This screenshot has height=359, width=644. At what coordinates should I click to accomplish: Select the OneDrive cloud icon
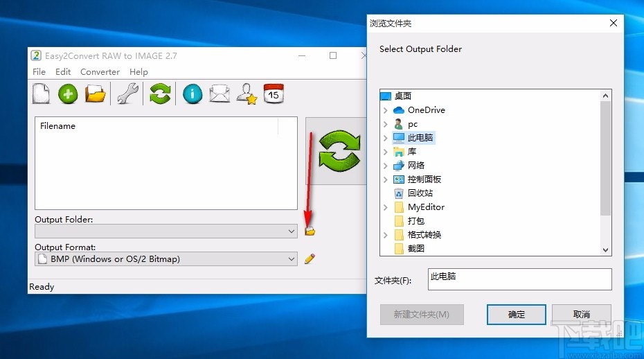(x=398, y=110)
